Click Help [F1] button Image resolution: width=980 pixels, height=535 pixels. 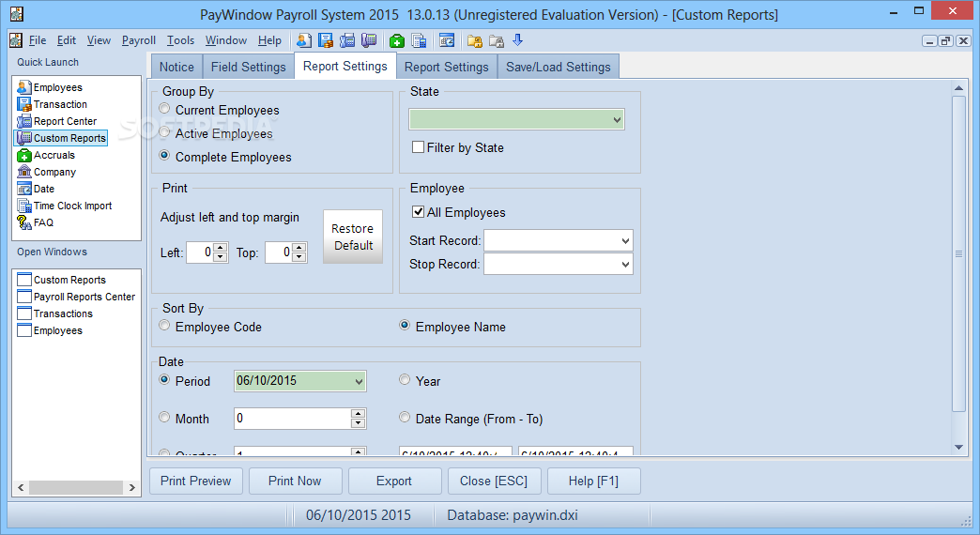[594, 481]
